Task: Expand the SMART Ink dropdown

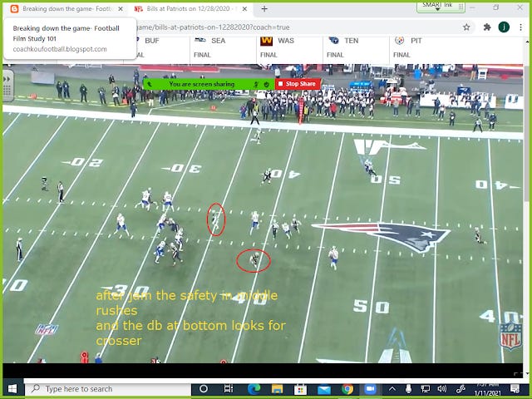Action: point(437,9)
